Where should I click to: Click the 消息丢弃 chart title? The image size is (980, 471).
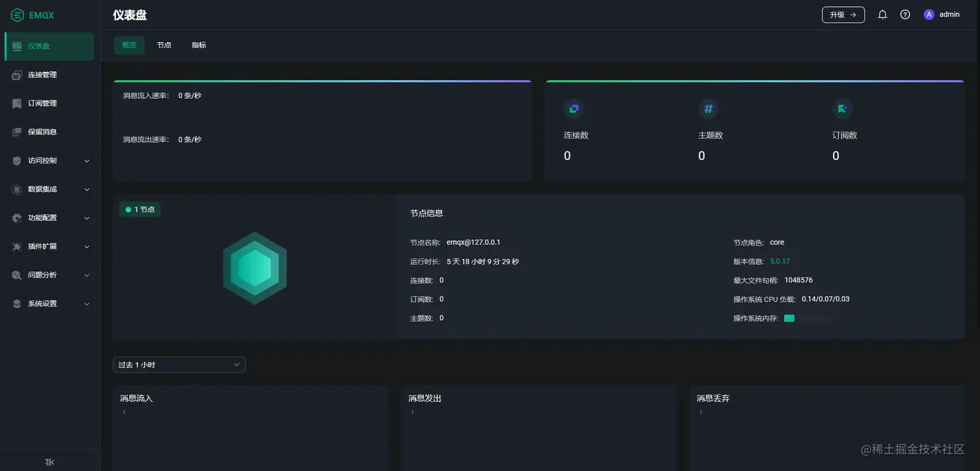713,398
